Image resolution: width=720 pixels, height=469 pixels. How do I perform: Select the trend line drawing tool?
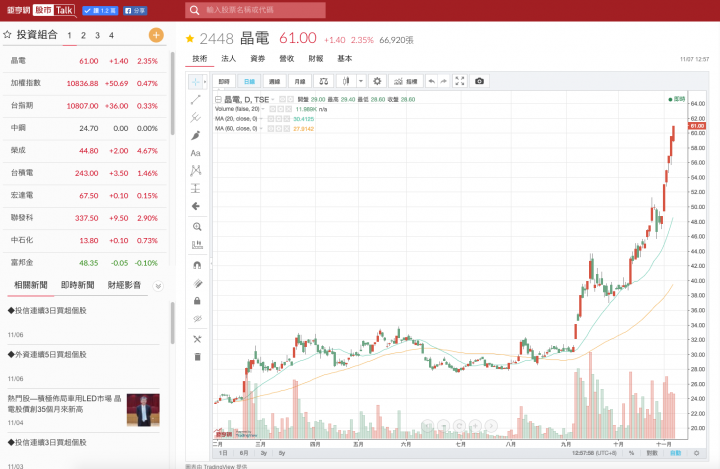[x=196, y=100]
